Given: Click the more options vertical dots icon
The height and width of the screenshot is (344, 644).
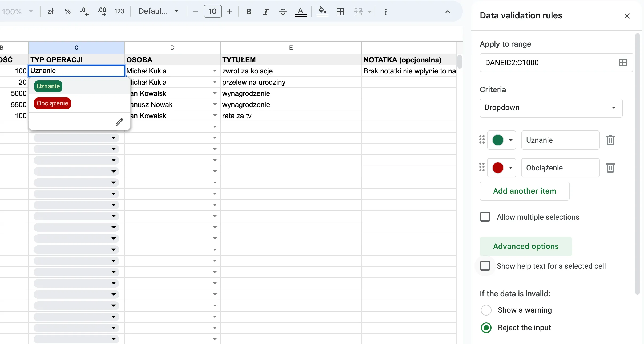Looking at the screenshot, I should click(x=385, y=11).
